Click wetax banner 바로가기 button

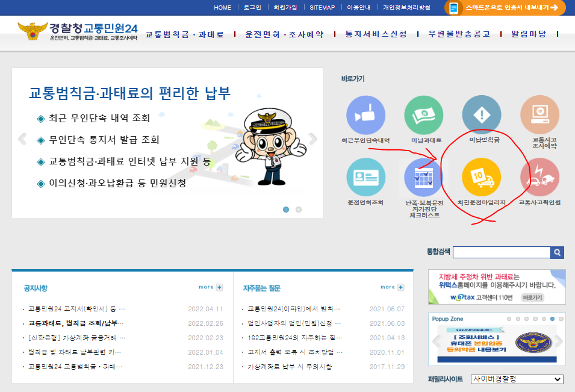point(532,297)
